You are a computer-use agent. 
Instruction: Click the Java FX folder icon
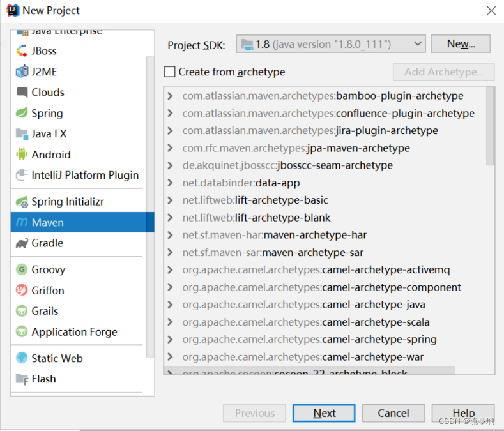coord(22,133)
